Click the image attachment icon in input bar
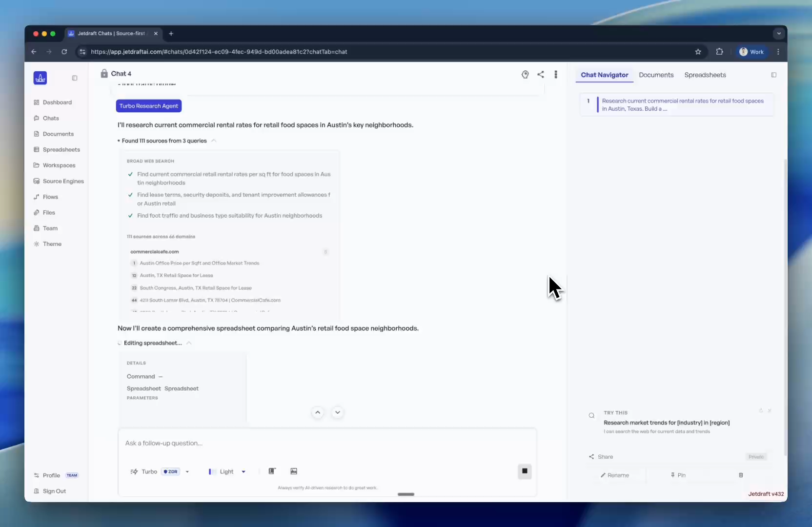812x527 pixels. point(294,471)
